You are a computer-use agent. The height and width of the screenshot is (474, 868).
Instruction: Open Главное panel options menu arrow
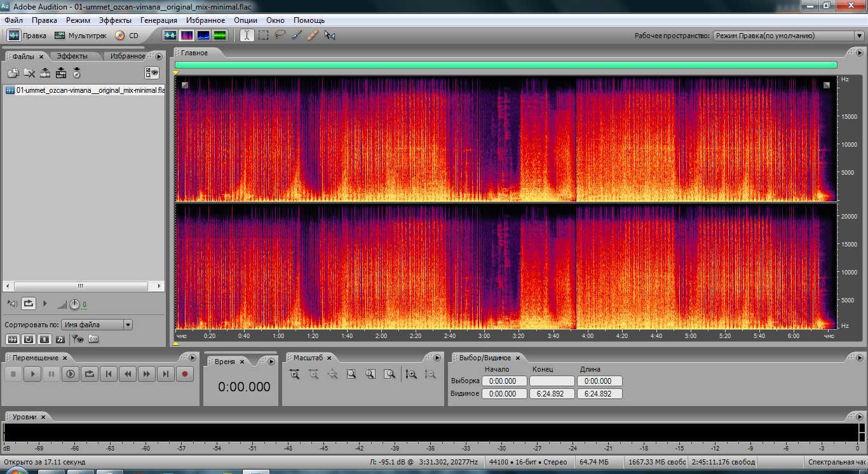coord(859,53)
